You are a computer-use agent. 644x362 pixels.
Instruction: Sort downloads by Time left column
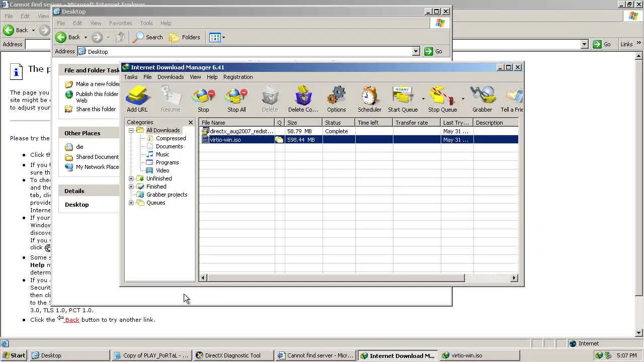374,123
